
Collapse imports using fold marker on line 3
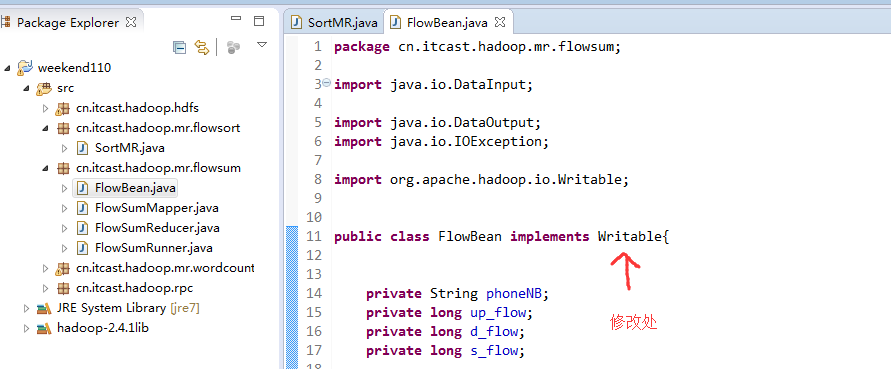pos(326,82)
